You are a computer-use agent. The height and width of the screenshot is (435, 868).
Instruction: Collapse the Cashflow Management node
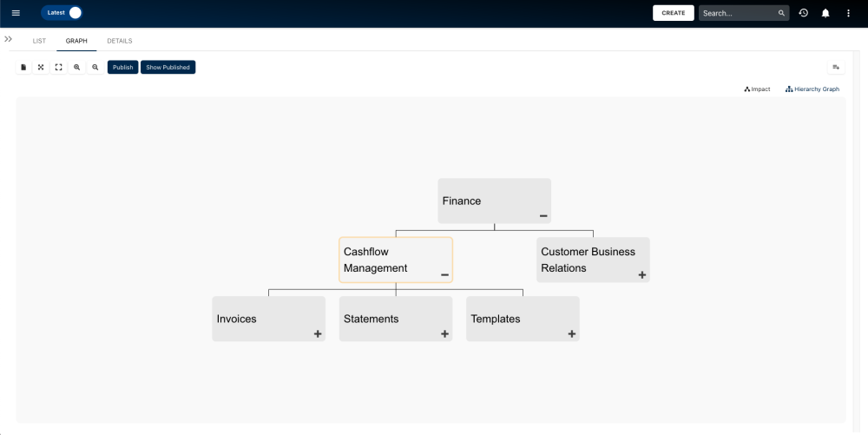[444, 274]
